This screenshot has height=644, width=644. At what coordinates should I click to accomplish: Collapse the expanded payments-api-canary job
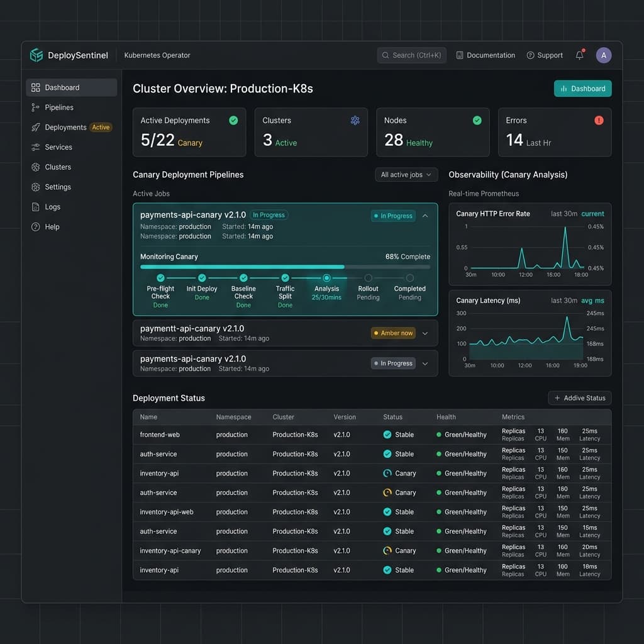point(425,216)
